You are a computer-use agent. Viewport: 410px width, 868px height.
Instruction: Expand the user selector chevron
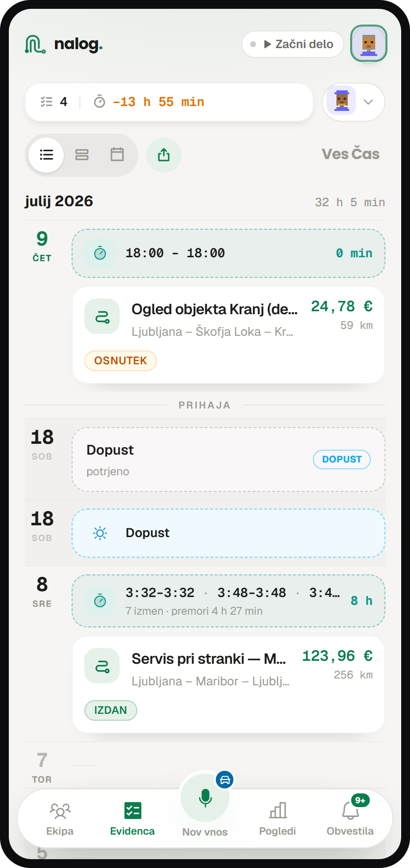(368, 102)
